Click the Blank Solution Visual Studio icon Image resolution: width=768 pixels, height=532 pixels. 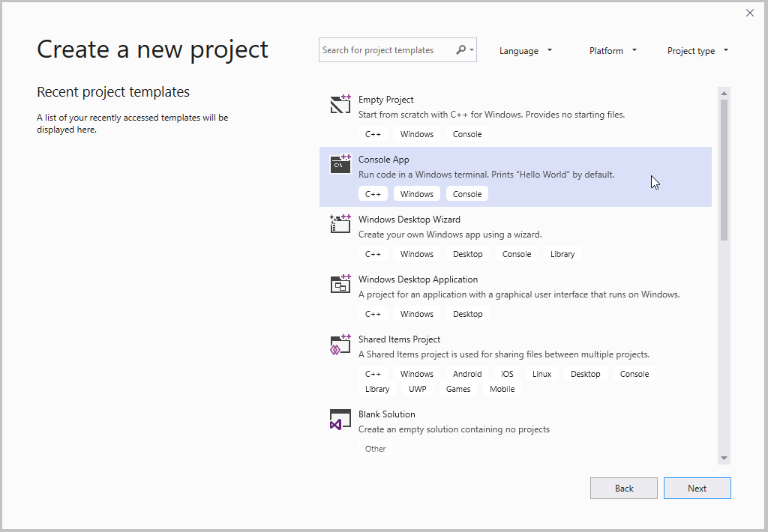click(340, 420)
